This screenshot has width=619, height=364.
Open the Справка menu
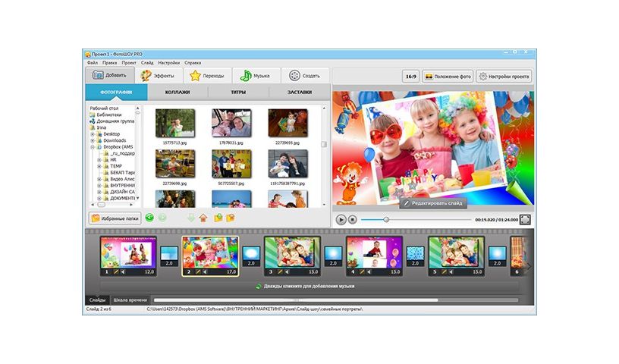pyautogui.click(x=193, y=63)
